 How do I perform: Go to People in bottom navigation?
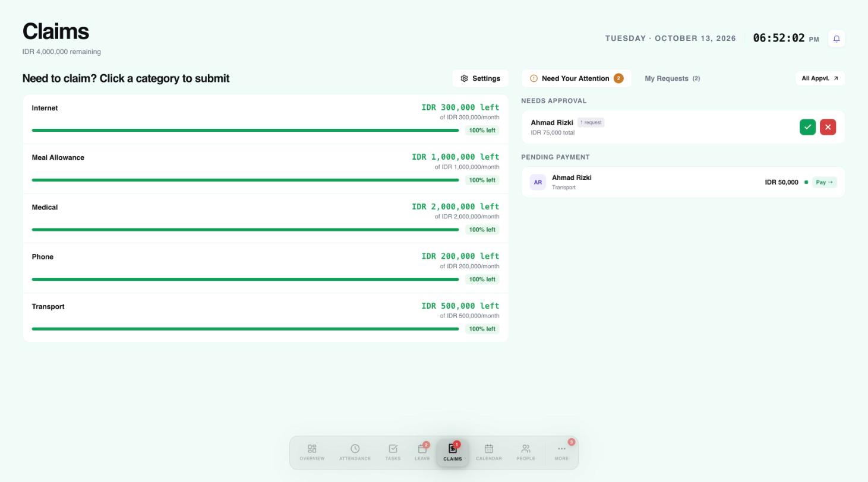click(526, 452)
